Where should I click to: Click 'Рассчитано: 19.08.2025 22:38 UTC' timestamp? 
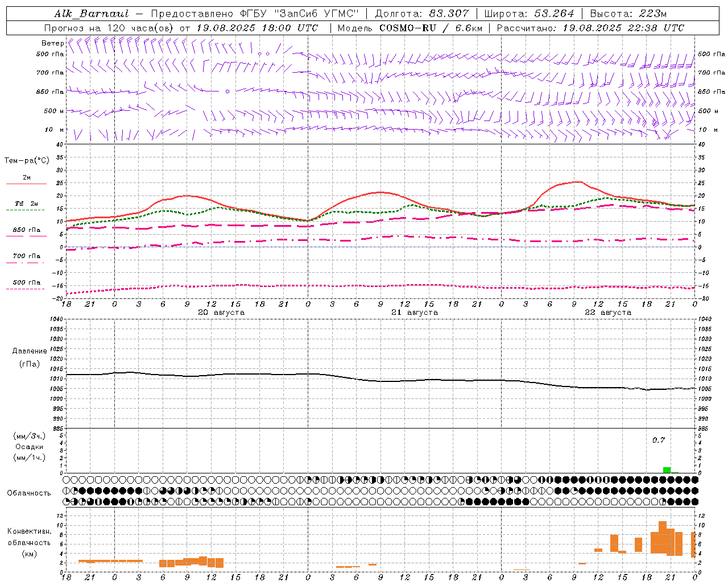pyautogui.click(x=591, y=28)
